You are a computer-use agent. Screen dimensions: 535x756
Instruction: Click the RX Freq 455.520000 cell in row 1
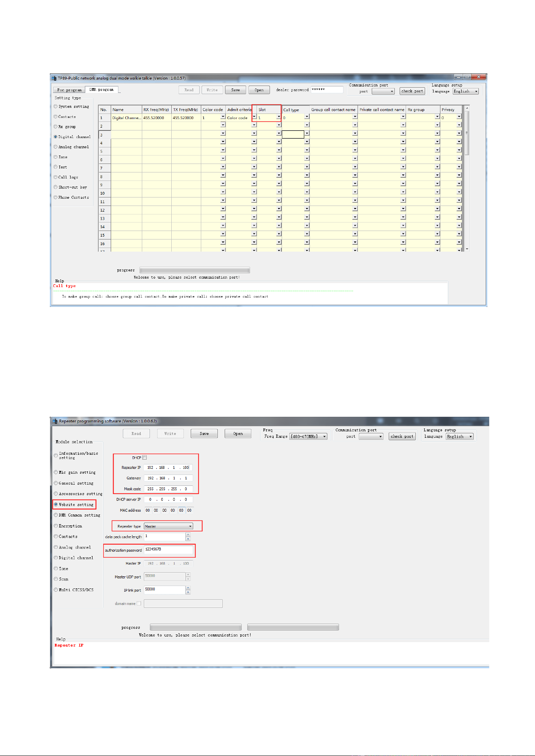pos(157,118)
